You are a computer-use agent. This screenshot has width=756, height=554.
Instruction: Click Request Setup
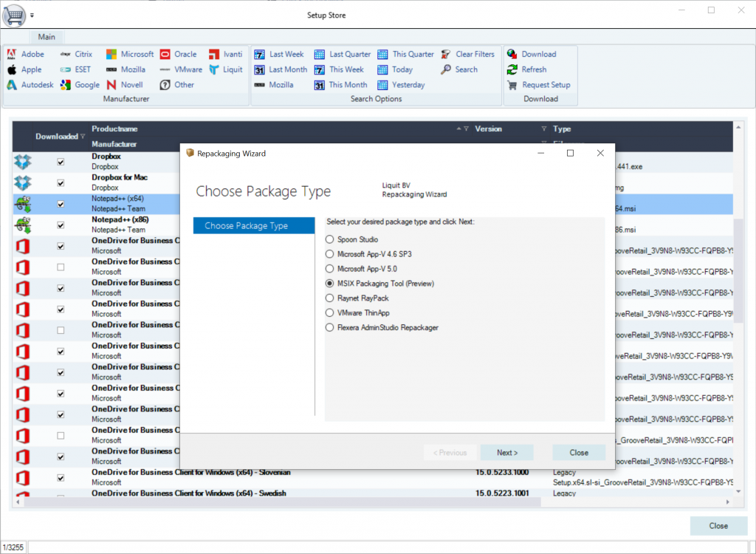point(538,85)
